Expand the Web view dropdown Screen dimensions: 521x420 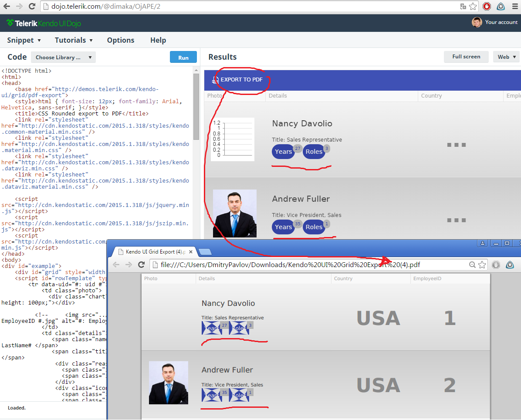(x=506, y=57)
